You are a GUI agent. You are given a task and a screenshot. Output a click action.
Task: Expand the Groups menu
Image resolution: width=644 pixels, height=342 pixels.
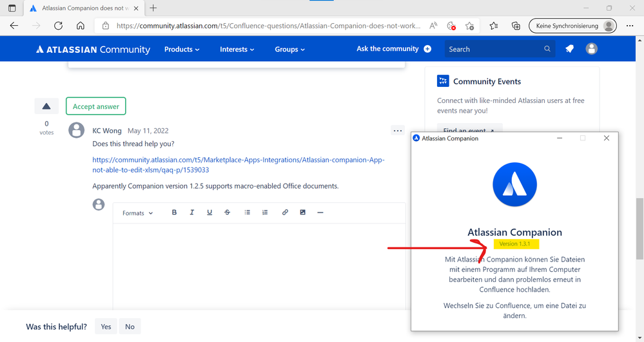290,49
